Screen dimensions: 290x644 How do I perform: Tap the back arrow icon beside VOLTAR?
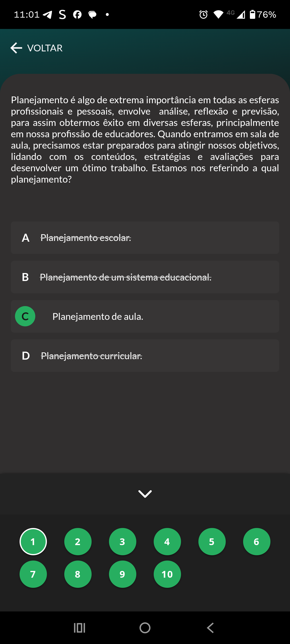click(16, 48)
